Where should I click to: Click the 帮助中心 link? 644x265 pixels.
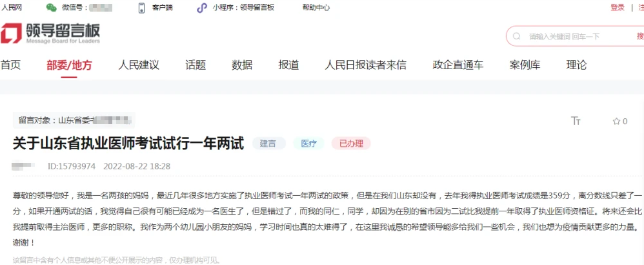point(316,8)
